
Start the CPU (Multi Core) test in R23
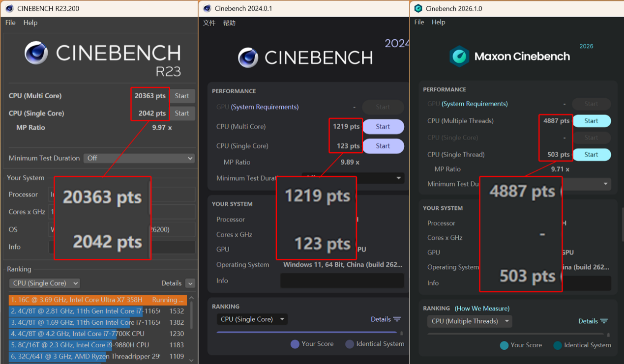182,96
